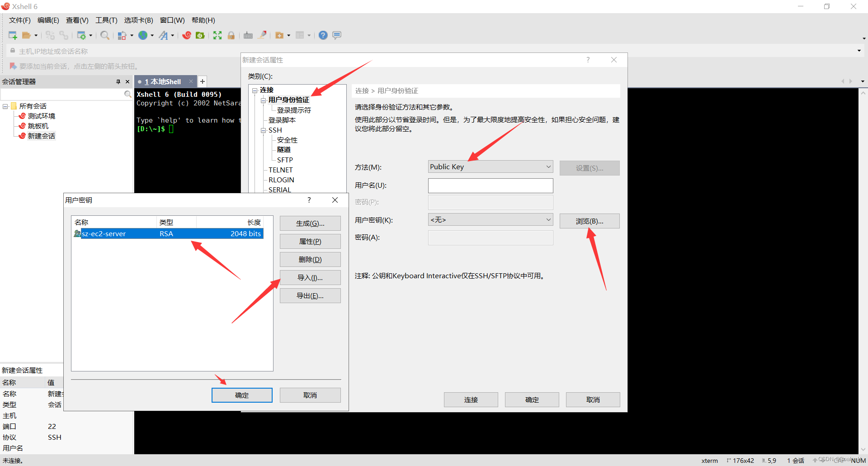Click the highlighter pen toolbar icon

(x=262, y=35)
